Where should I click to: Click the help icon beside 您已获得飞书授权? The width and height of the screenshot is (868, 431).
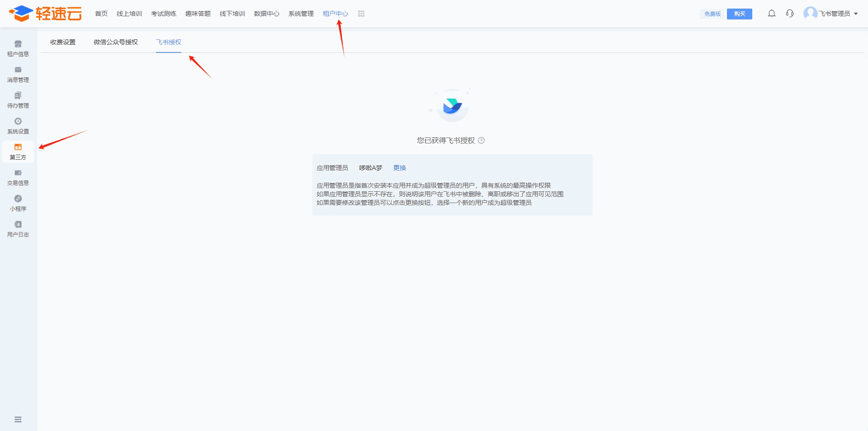[x=481, y=141]
